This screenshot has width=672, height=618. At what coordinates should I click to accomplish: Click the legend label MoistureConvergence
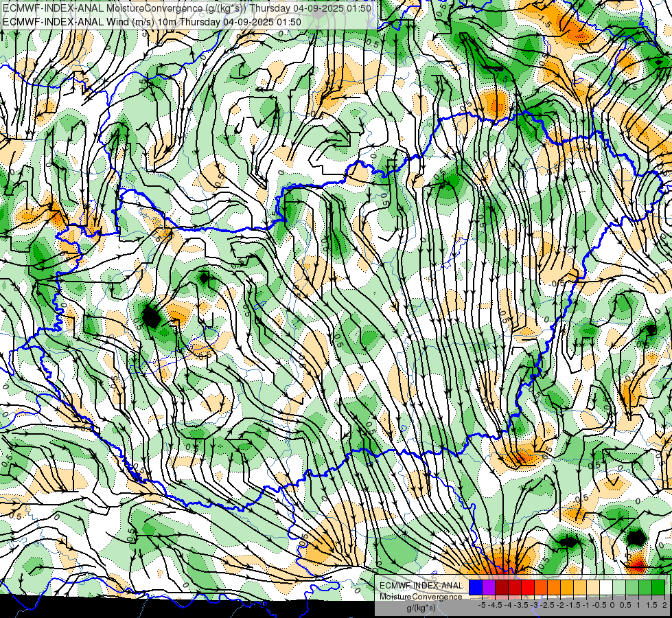click(421, 597)
